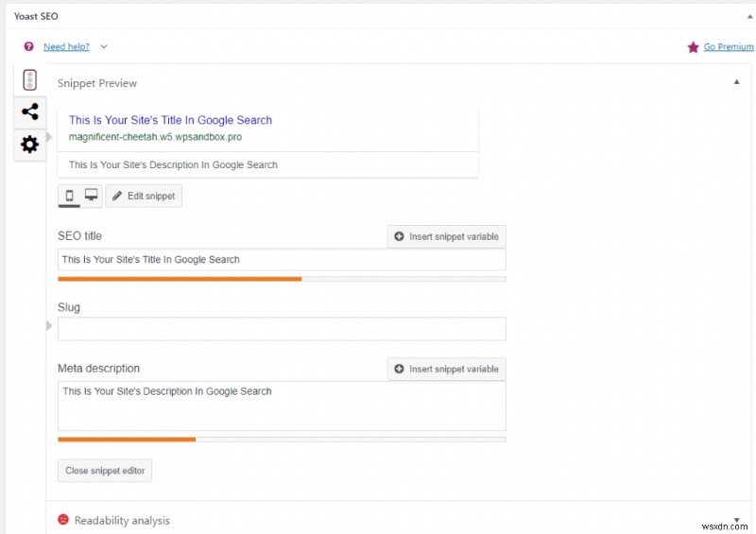Image resolution: width=756 pixels, height=534 pixels.
Task: Click the question mark help icon
Action: tap(28, 46)
